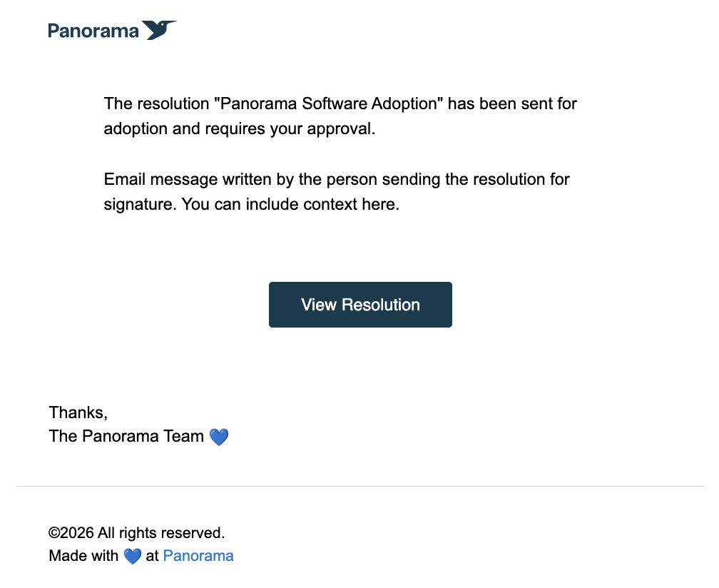Click the horizontal divider above the footer
Screen dimensions: 719x588
360,487
